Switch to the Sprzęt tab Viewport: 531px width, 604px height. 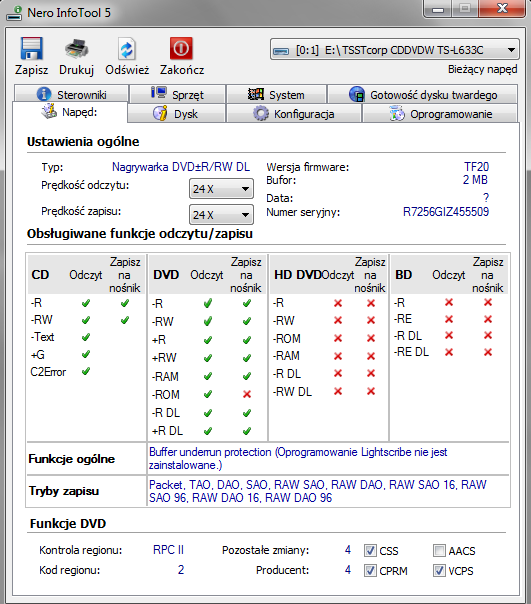click(178, 94)
